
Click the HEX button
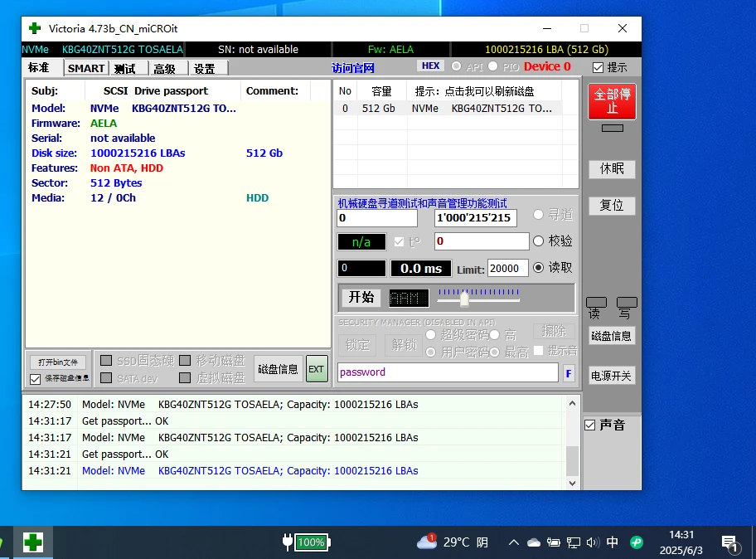[430, 66]
